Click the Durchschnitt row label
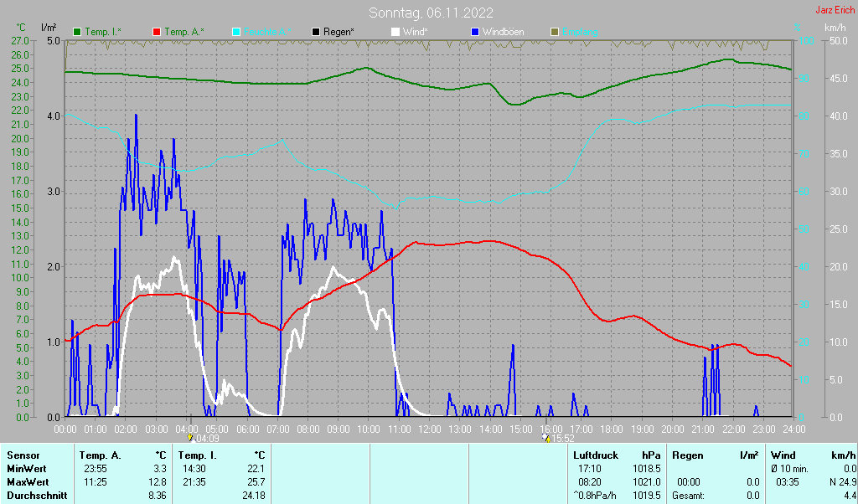 (36, 496)
